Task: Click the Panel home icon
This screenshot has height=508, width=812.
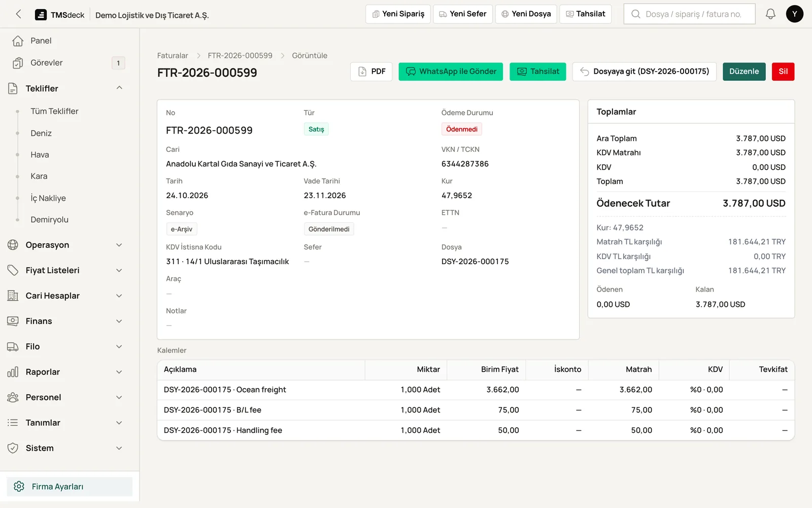Action: 18,41
